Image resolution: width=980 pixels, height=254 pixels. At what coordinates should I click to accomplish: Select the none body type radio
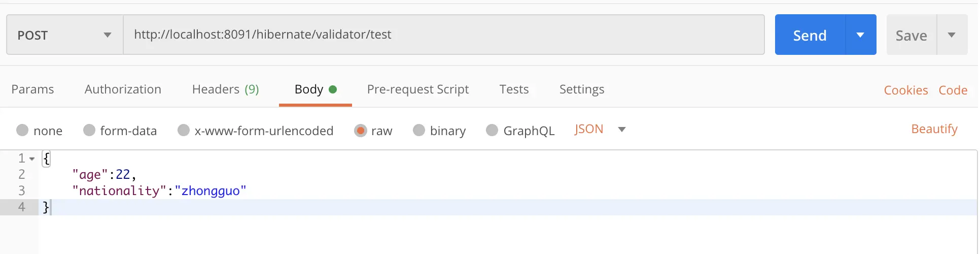pyautogui.click(x=22, y=131)
